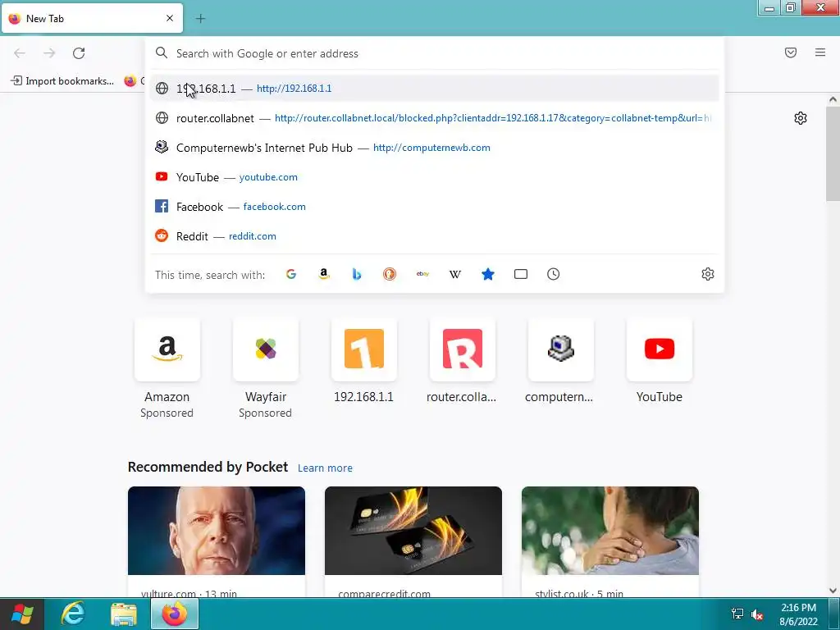
Task: Click the Learn more link beside Pocket
Action: click(x=325, y=468)
